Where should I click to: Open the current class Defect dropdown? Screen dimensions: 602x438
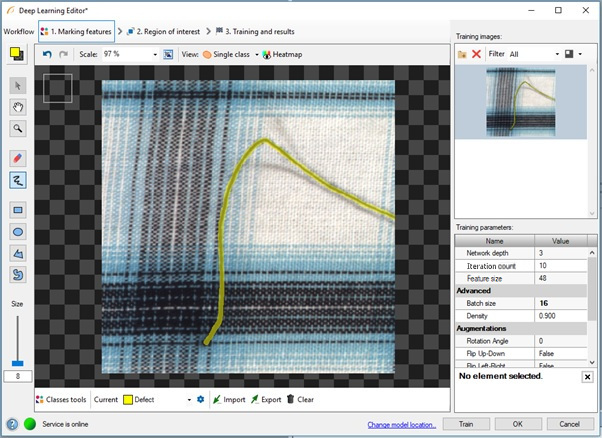189,399
